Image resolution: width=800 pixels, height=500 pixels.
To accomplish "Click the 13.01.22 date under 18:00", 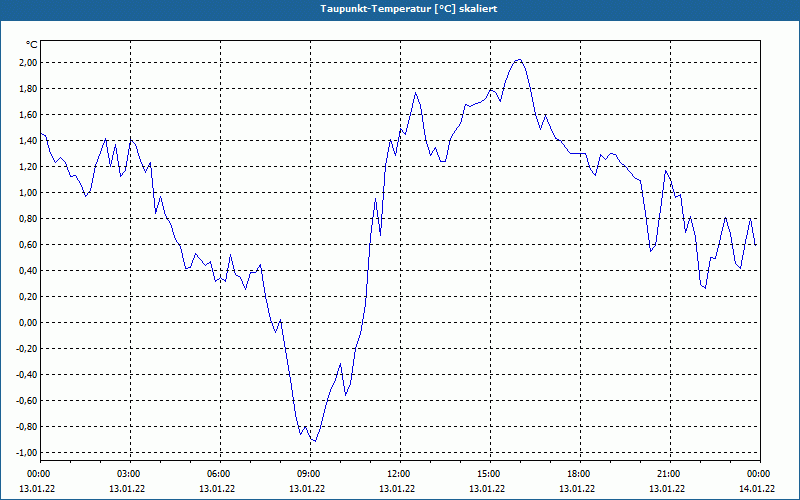I will click(x=577, y=489).
